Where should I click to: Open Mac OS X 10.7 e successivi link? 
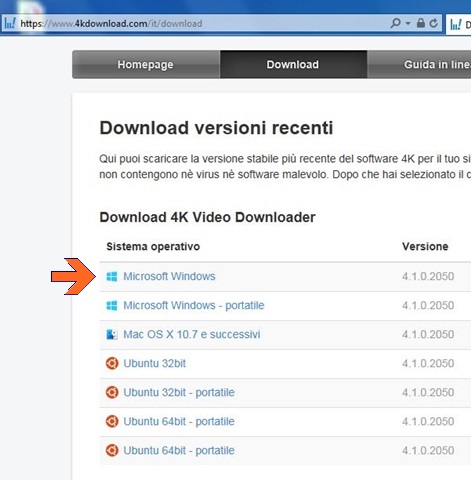pyautogui.click(x=192, y=334)
